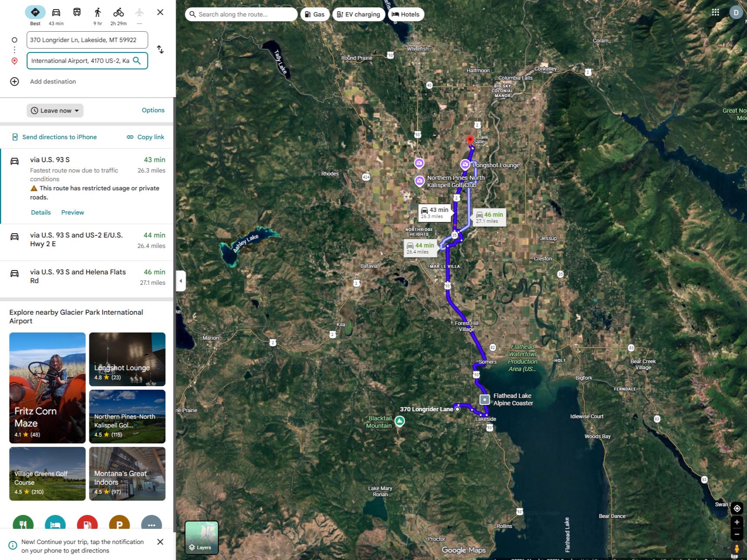Select the 43 min route label on map
This screenshot has width=747, height=560.
tap(435, 213)
